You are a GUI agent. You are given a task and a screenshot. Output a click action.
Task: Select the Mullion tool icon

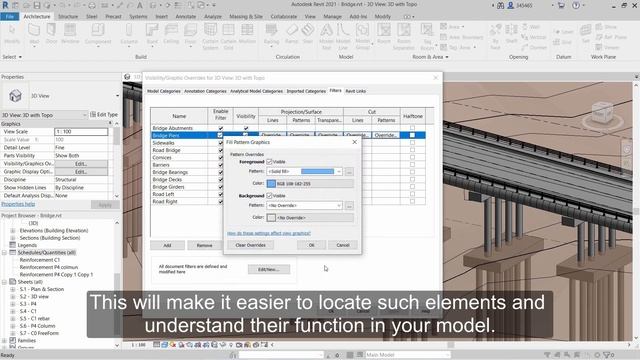point(247,33)
